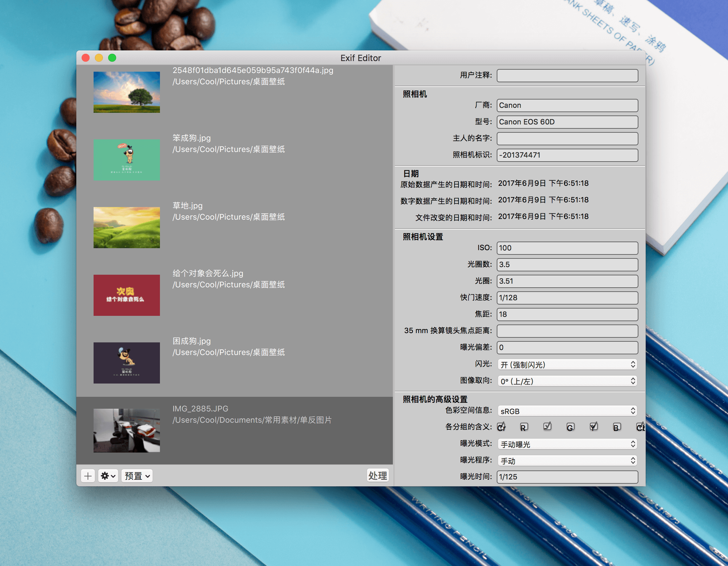The image size is (728, 566).
Task: Click the 照相机标识 field with -201374471
Action: (567, 155)
